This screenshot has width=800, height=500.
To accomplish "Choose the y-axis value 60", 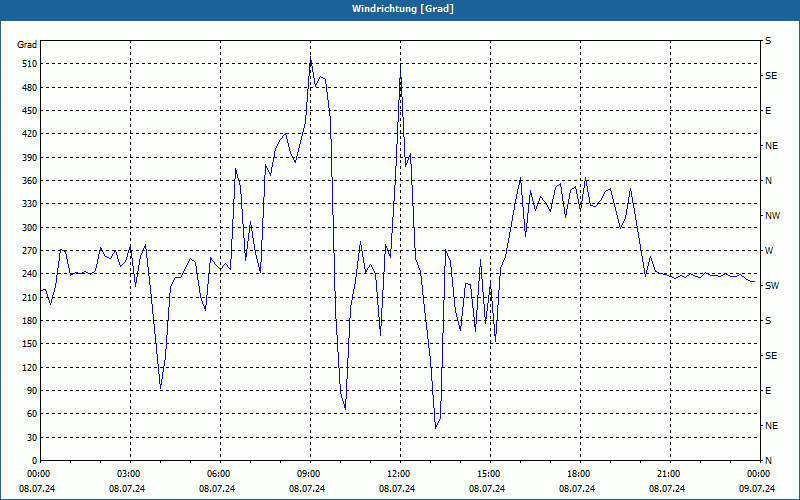I will (32, 414).
